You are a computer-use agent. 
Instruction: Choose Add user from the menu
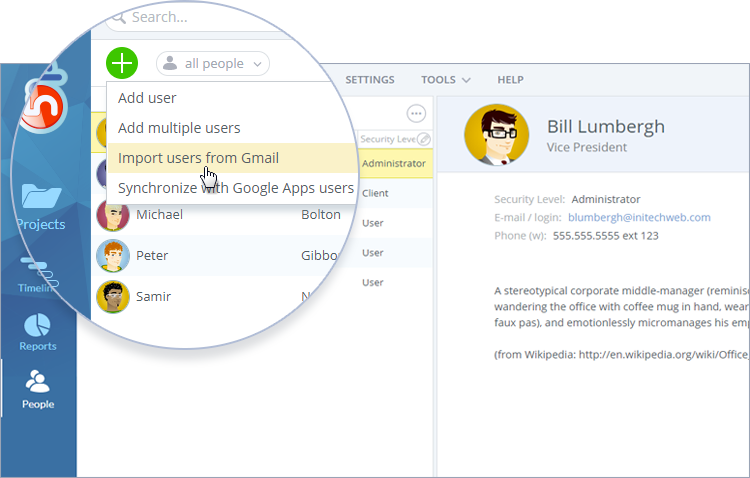pos(147,98)
